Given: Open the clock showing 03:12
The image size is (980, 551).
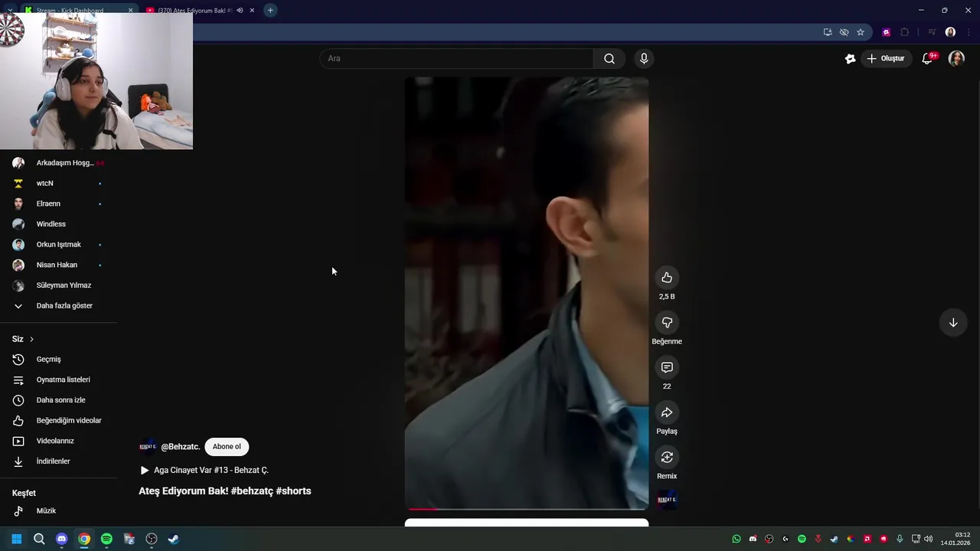Looking at the screenshot, I should (955, 539).
